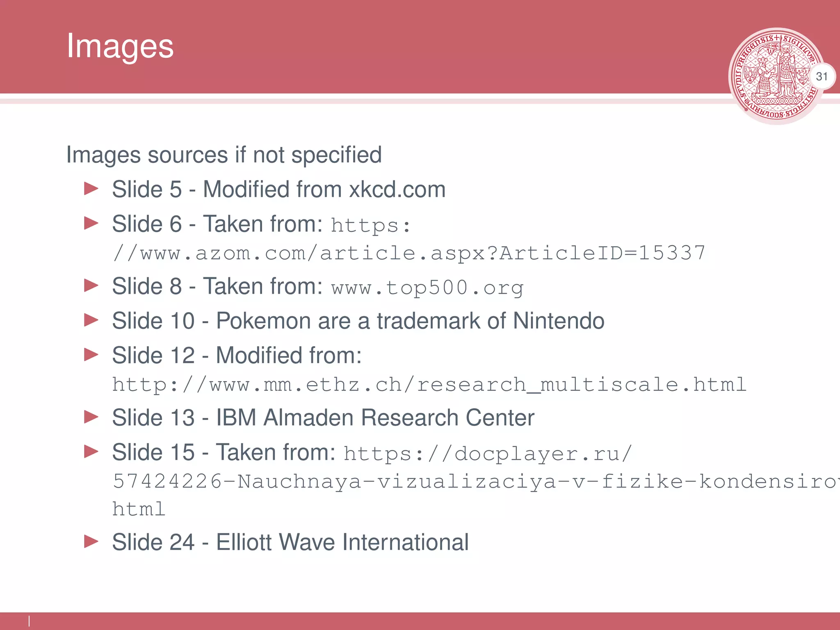
Task: Open the www.top500.org link
Action: pyautogui.click(x=427, y=288)
